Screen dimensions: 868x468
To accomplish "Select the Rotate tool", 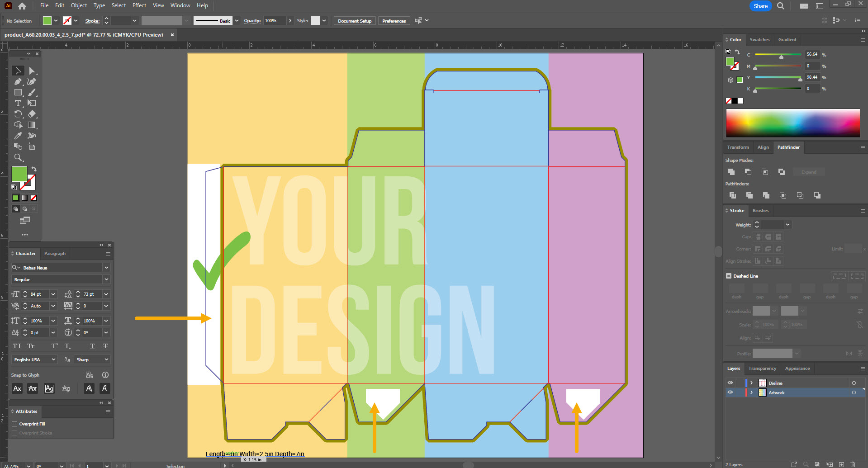I will (18, 114).
